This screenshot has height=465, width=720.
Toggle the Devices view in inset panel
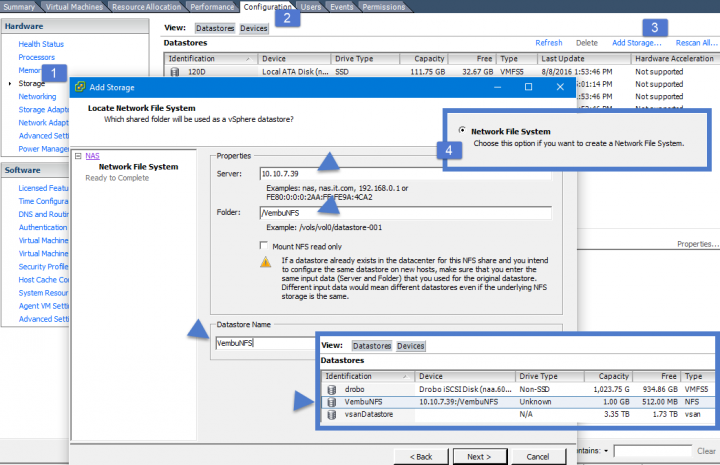click(410, 346)
